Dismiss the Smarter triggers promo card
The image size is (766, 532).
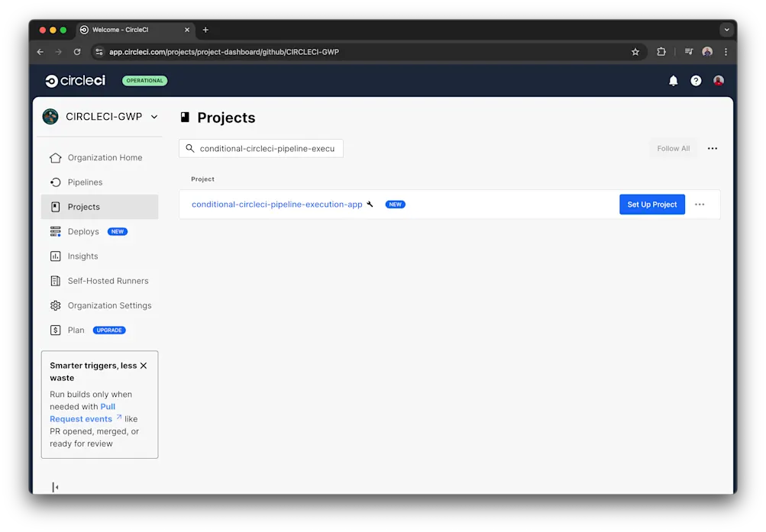pyautogui.click(x=144, y=365)
